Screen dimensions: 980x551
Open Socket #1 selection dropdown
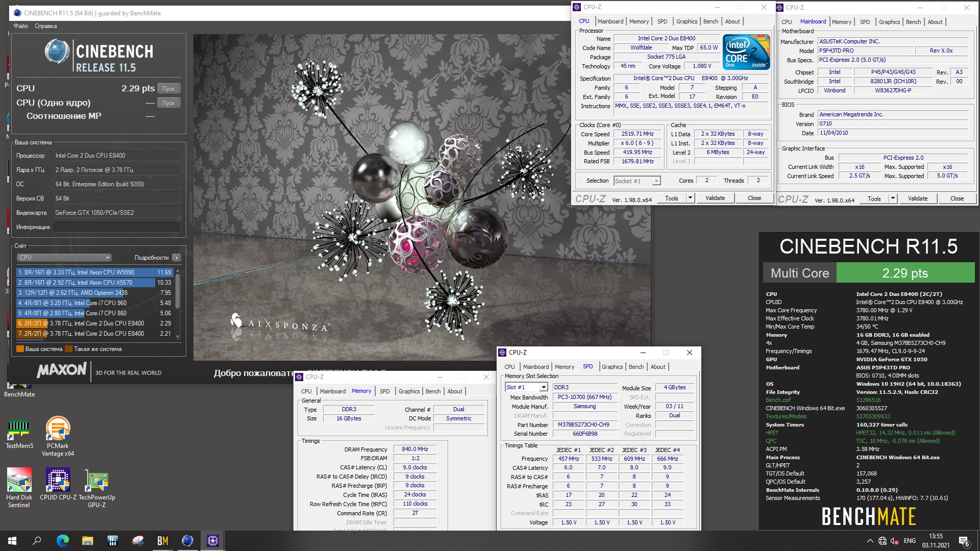tap(636, 181)
